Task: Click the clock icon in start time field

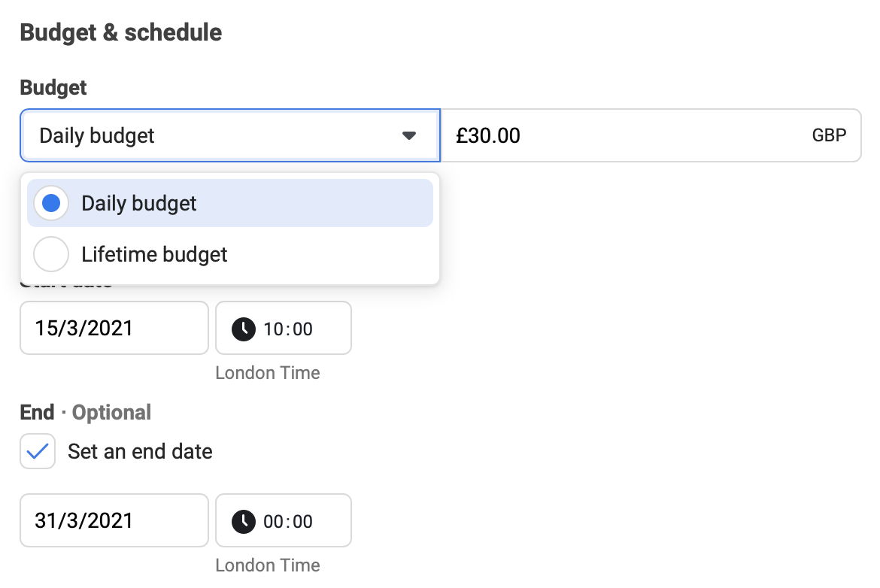Action: pyautogui.click(x=243, y=329)
